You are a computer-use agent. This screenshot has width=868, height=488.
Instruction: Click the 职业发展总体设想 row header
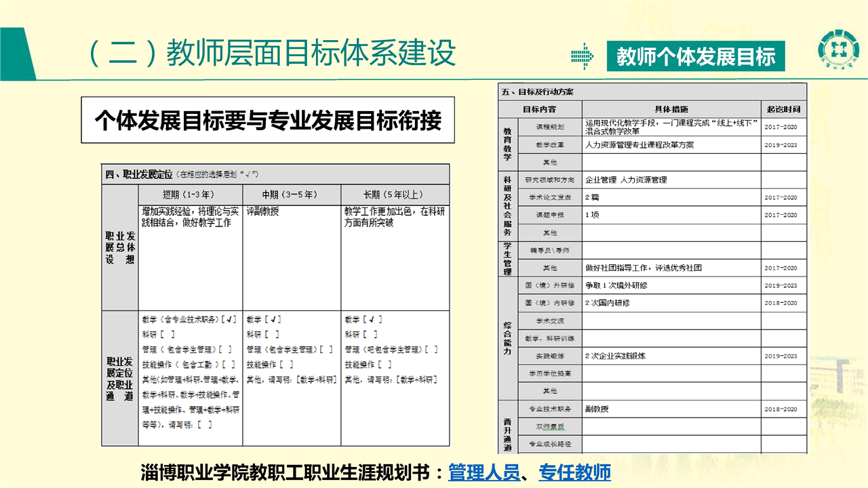click(120, 247)
